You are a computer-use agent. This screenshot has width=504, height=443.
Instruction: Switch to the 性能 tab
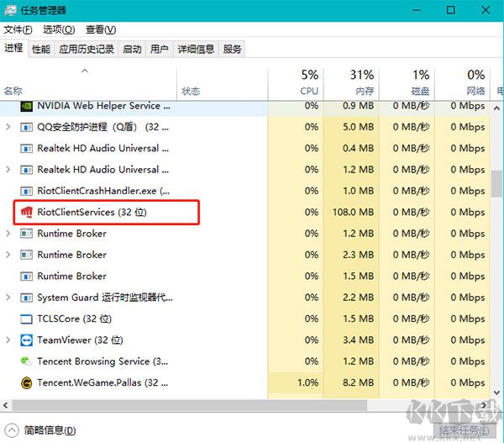pyautogui.click(x=41, y=50)
